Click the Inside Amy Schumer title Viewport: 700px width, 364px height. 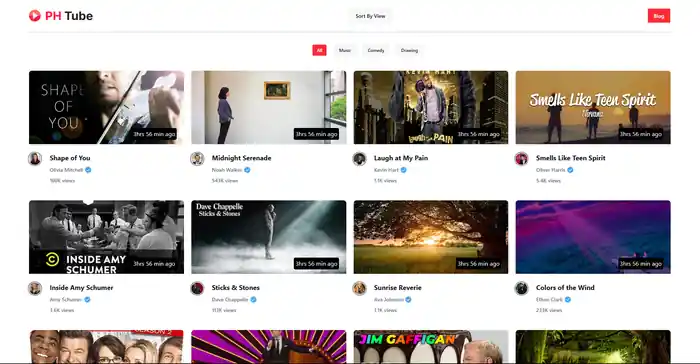point(81,288)
